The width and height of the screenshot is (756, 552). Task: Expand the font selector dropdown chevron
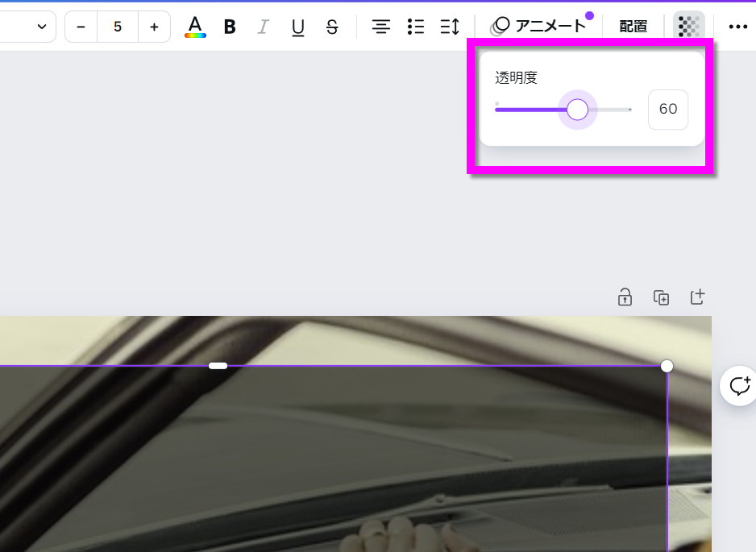pos(42,27)
